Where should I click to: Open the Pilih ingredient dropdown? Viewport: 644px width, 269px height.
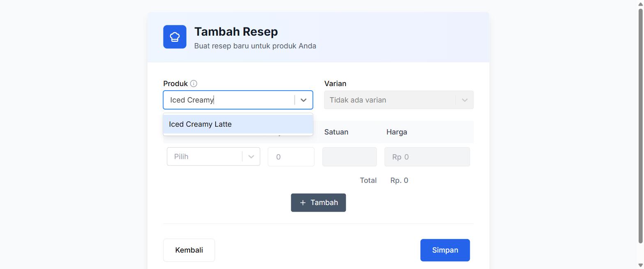click(x=213, y=157)
